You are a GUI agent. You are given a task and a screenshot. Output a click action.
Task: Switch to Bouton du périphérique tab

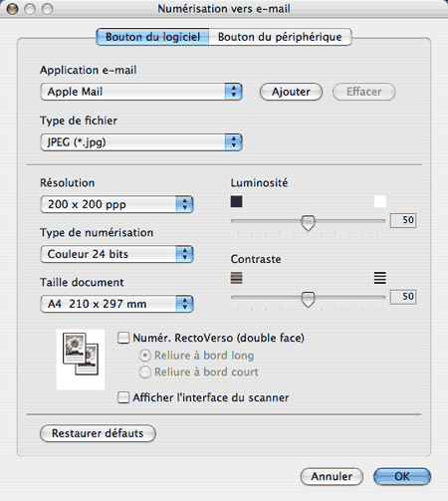[280, 37]
